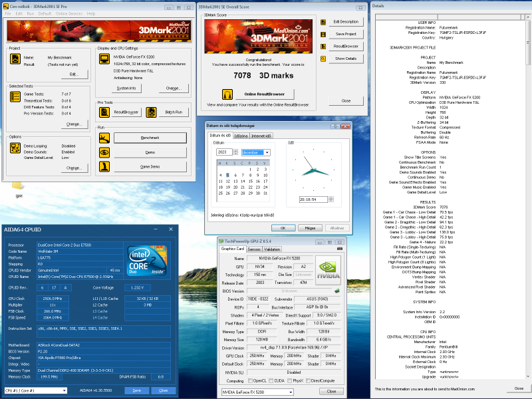Click the year field showing 2023
This screenshot has height=399, width=532.
point(224,152)
